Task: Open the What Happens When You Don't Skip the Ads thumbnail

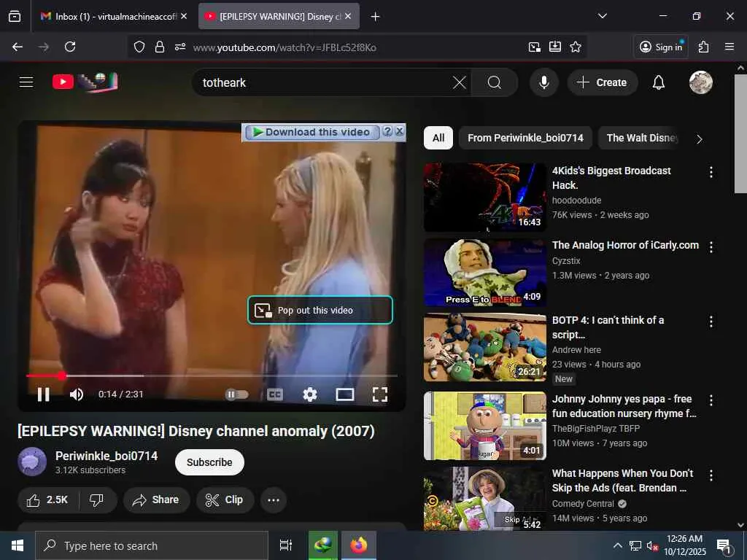Action: pyautogui.click(x=484, y=499)
